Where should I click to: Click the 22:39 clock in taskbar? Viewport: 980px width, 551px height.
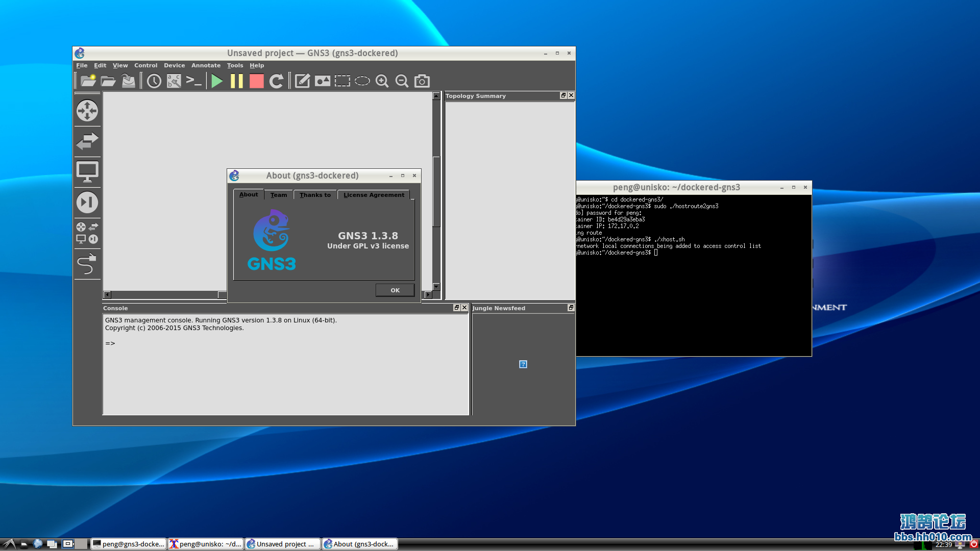coord(943,545)
